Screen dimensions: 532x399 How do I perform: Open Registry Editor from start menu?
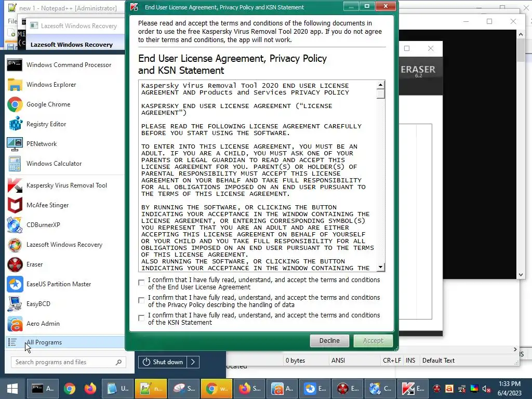(65, 124)
